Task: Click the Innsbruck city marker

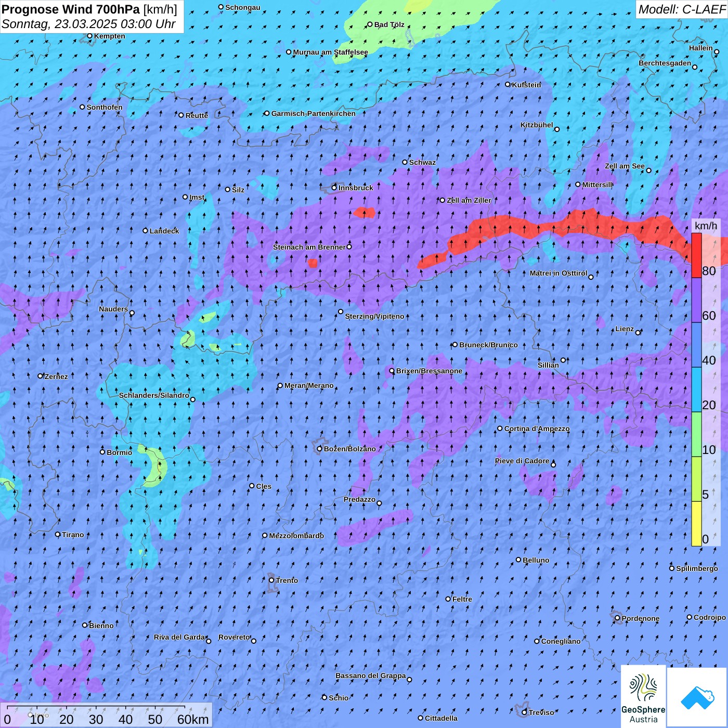Action: (x=334, y=188)
